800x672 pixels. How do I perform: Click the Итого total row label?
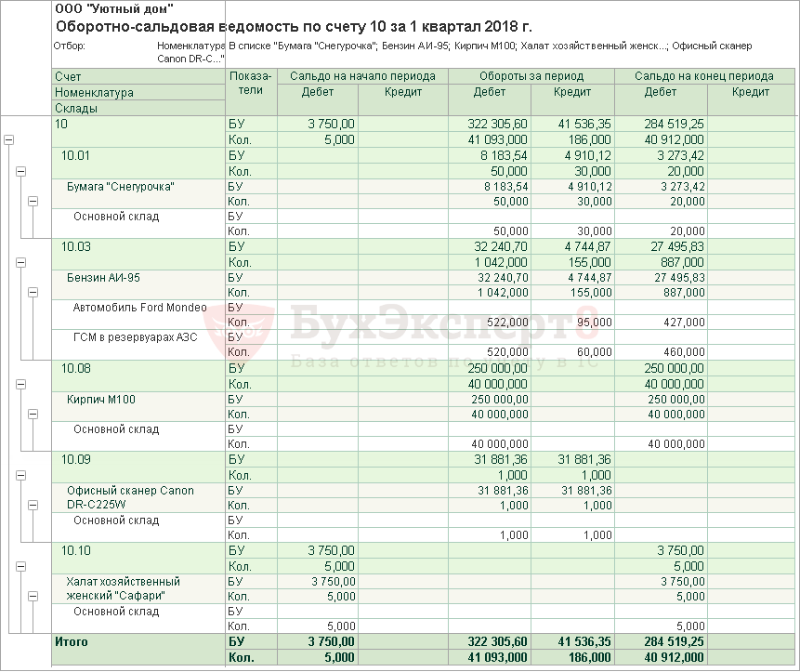(72, 641)
